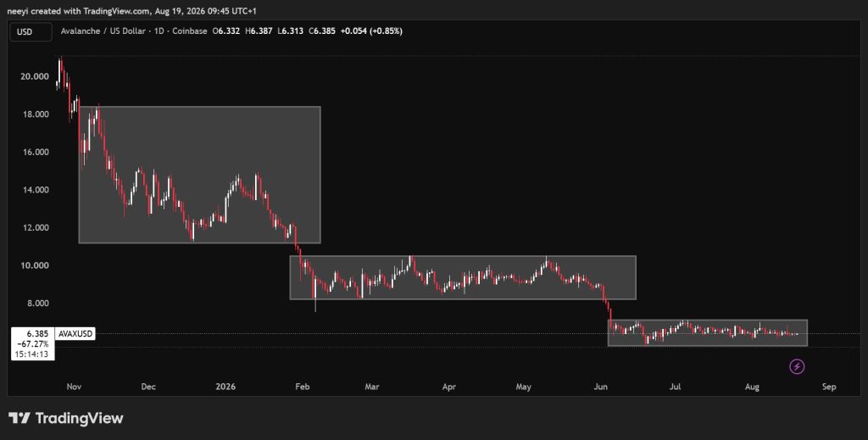The width and height of the screenshot is (868, 440).
Task: Click the TradingView logo at bottom left
Action: (x=66, y=418)
